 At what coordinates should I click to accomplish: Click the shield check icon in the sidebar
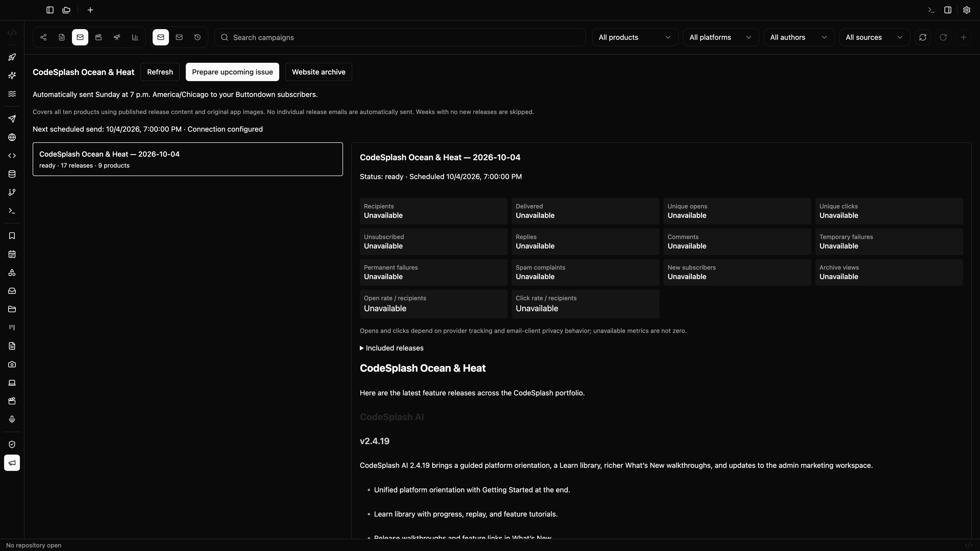point(12,445)
